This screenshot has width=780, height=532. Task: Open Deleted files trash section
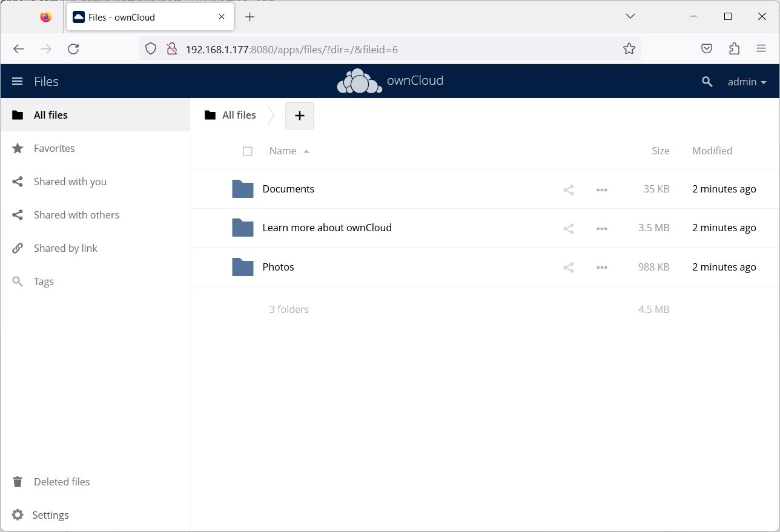pyautogui.click(x=95, y=482)
